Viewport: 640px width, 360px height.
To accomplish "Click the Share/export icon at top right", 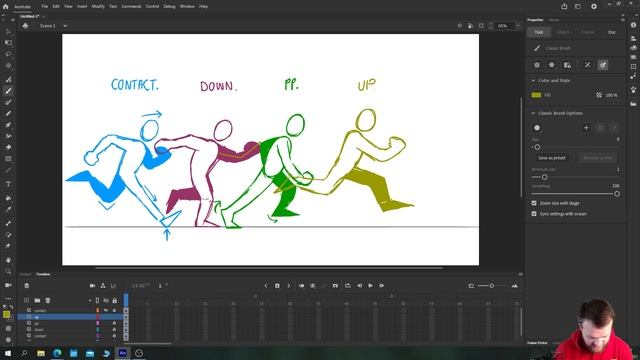I will coord(564,7).
